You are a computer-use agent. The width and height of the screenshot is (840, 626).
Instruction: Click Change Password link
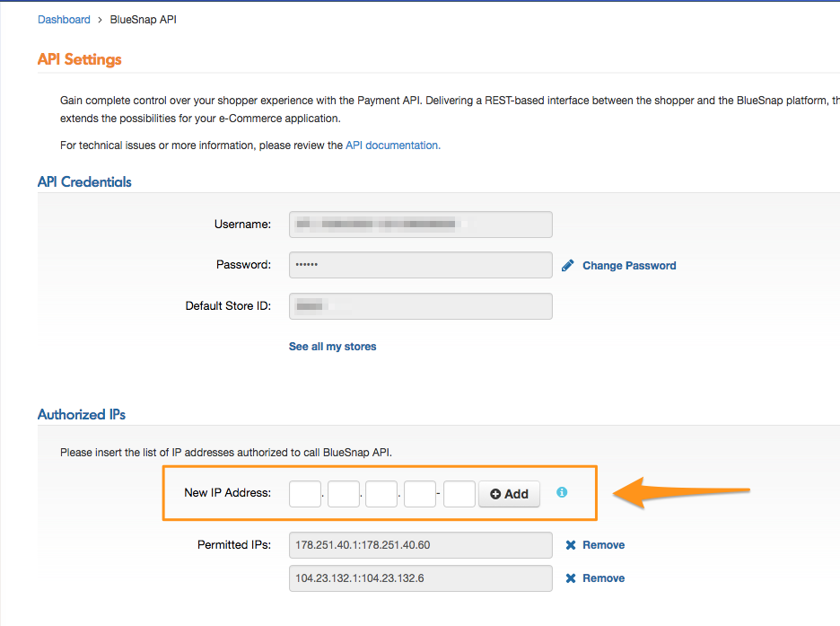pyautogui.click(x=629, y=265)
